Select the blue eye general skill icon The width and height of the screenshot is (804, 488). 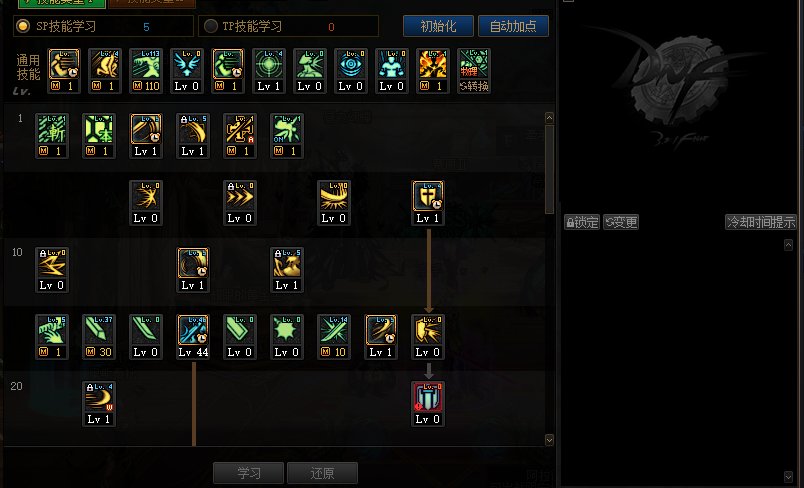(351, 71)
